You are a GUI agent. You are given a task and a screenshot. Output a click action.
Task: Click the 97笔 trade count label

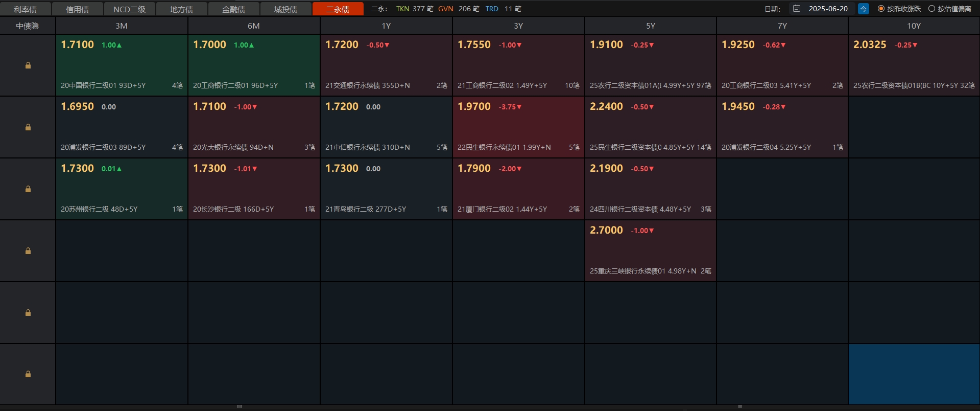[x=704, y=85]
